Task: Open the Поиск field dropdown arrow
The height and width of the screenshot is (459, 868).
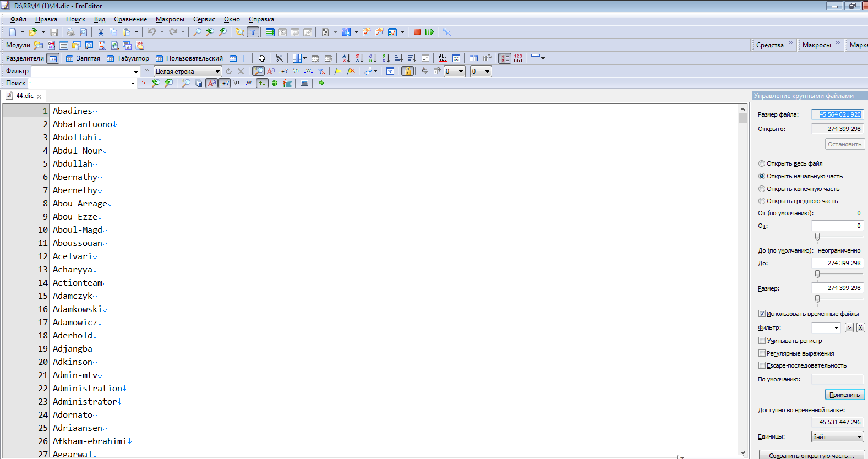Action: coord(133,84)
